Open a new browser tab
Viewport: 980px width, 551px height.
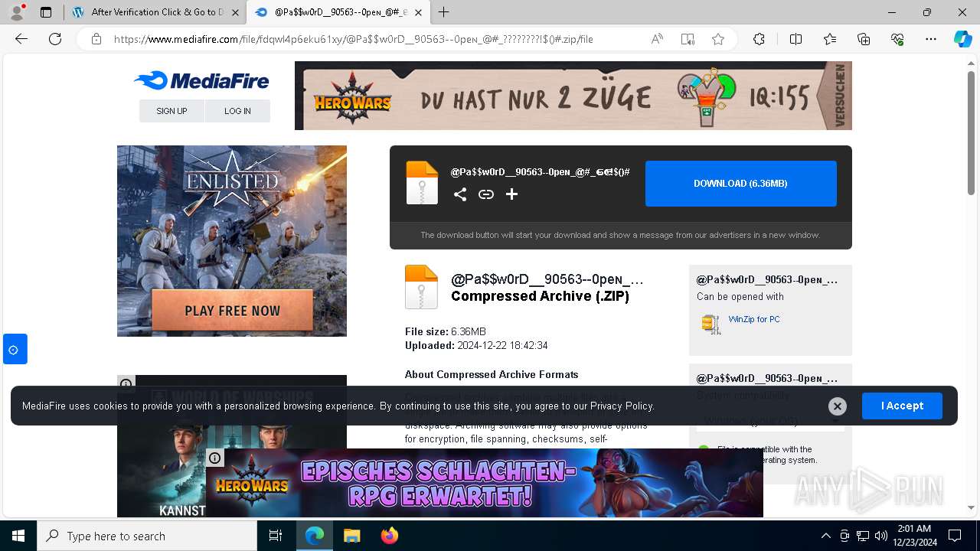[x=444, y=12]
